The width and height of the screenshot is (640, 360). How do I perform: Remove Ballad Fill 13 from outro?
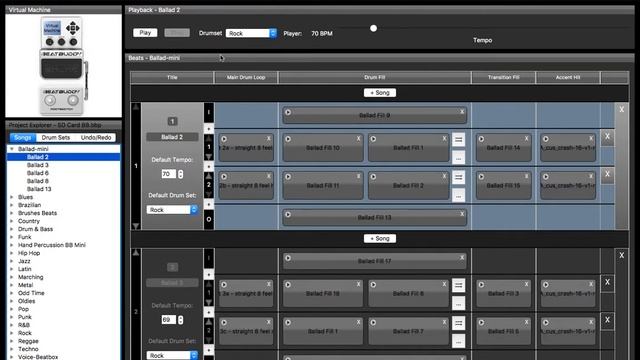pyautogui.click(x=462, y=214)
